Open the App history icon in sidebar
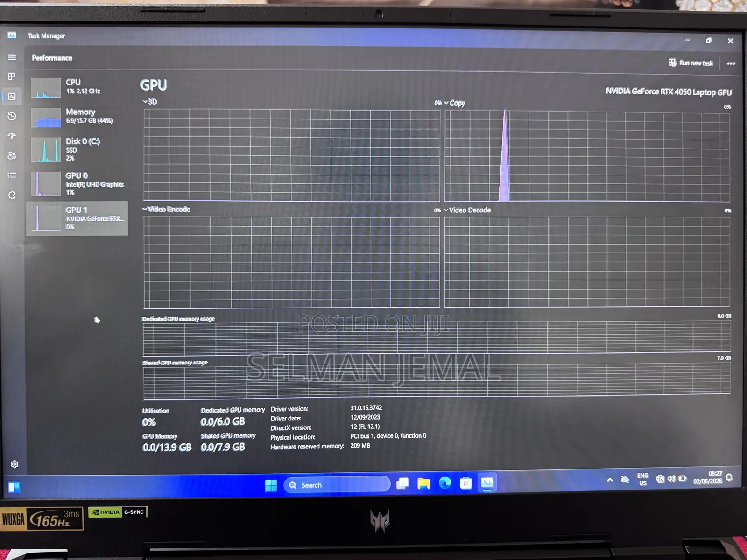747x560 pixels. coord(12,116)
